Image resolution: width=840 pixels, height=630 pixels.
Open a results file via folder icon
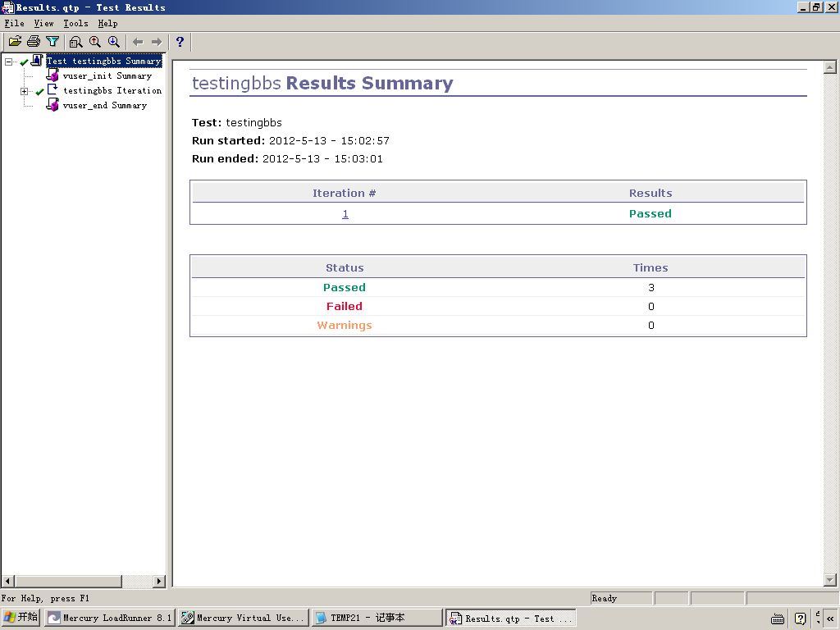15,41
